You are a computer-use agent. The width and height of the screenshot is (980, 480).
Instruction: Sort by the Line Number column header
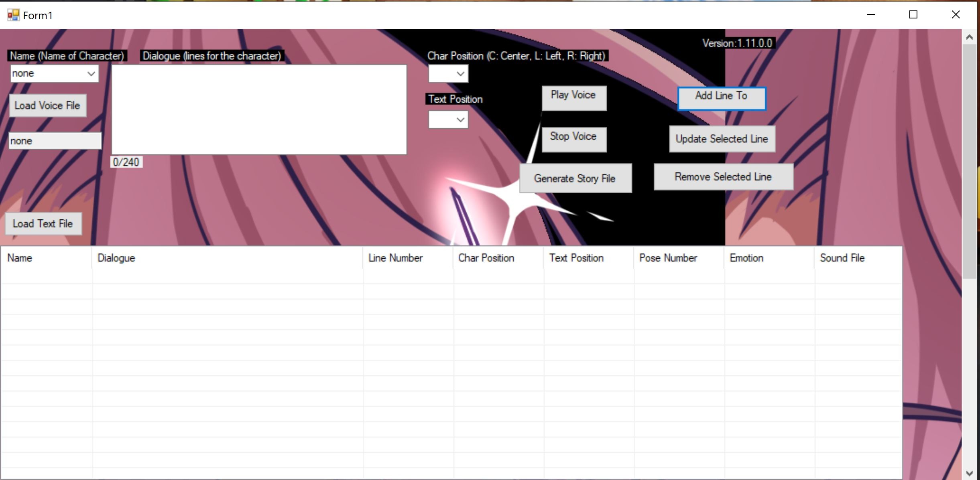(407, 258)
